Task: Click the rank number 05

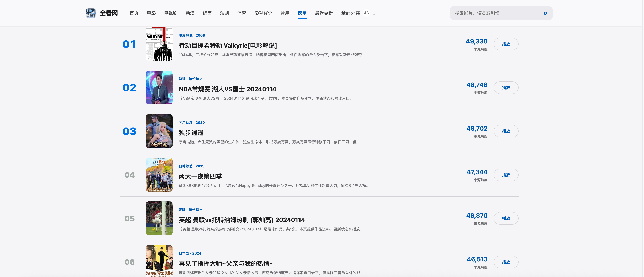Action: coord(129,219)
